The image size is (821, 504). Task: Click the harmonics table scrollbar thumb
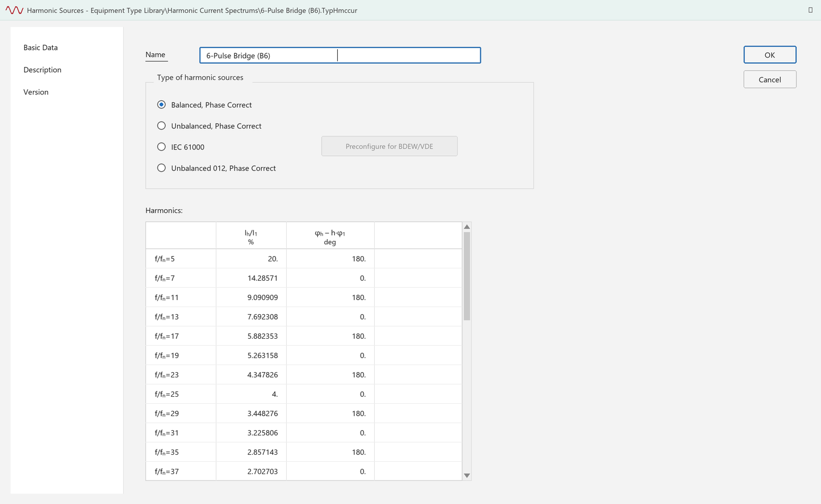tap(467, 276)
